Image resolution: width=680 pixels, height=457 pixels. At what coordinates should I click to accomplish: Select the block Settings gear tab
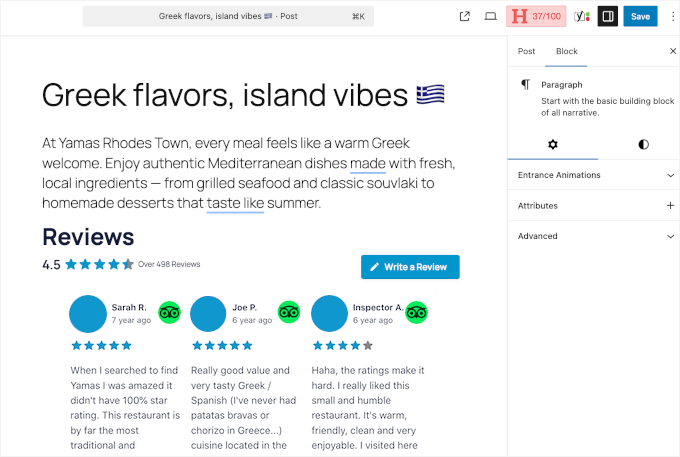coord(553,144)
